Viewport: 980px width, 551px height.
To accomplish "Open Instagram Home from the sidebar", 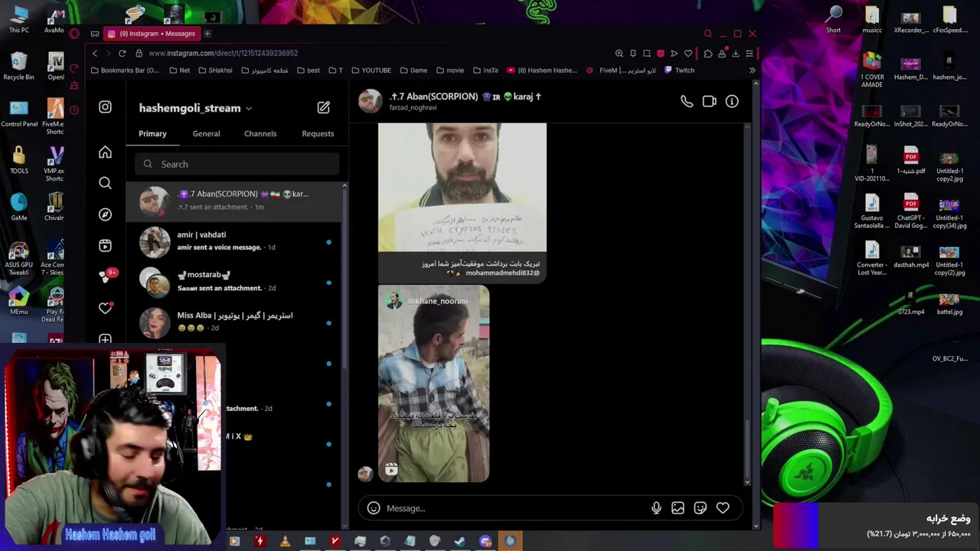I will pyautogui.click(x=105, y=152).
